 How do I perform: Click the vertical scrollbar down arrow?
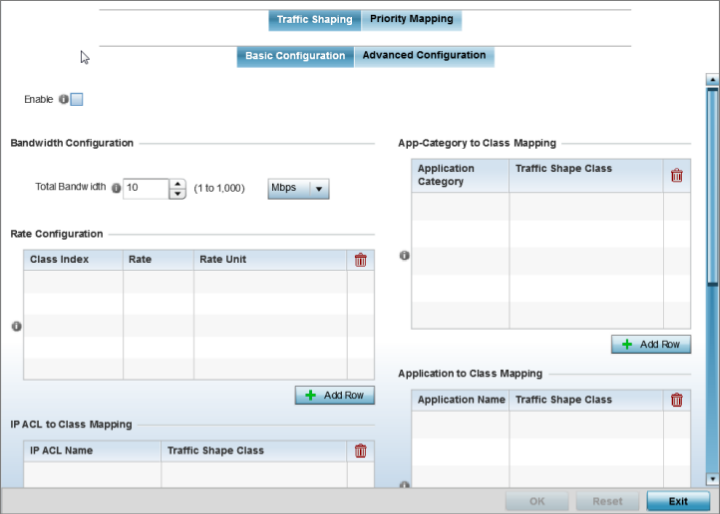pyautogui.click(x=711, y=479)
